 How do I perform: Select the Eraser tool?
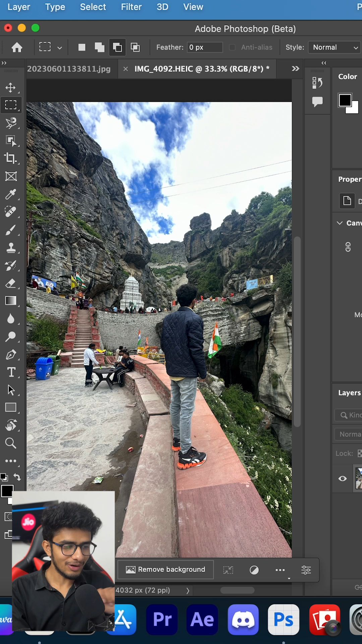[11, 283]
